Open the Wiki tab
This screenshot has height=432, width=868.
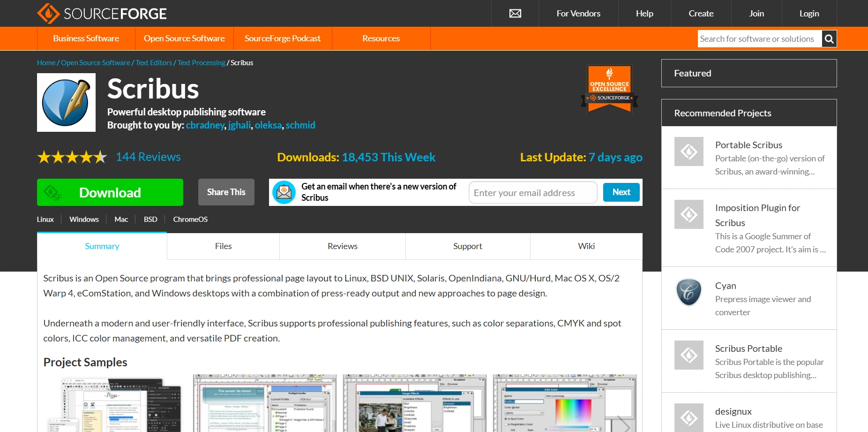tap(586, 246)
